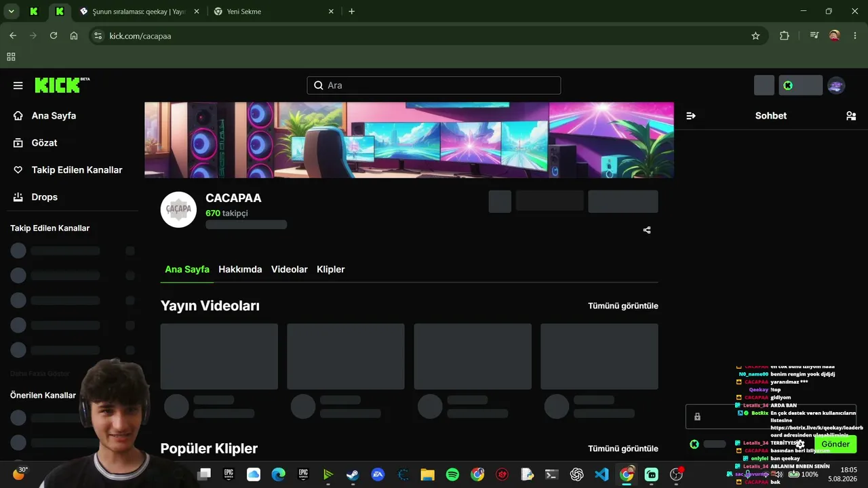
Task: Open the weather widget showing 30°
Action: click(19, 474)
